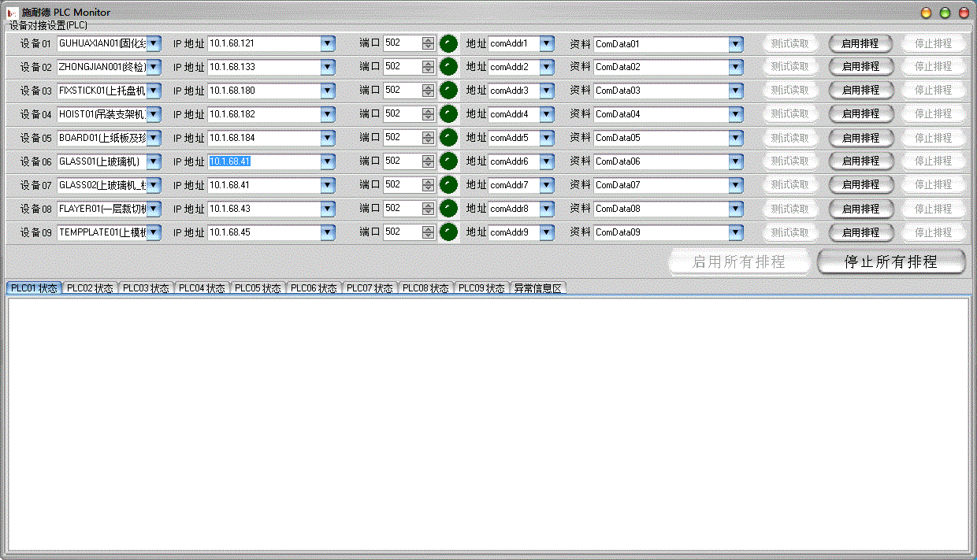Click 启用排程 for device 06

pyautogui.click(x=860, y=161)
